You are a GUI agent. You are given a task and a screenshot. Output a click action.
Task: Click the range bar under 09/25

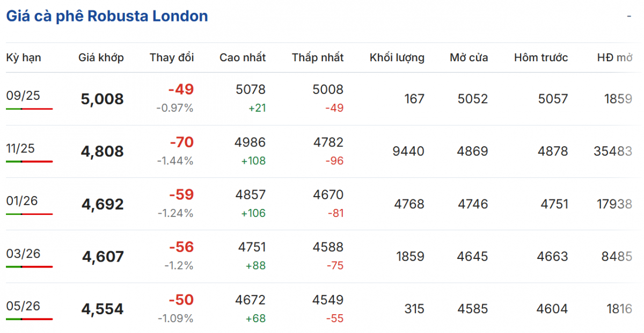click(x=30, y=108)
